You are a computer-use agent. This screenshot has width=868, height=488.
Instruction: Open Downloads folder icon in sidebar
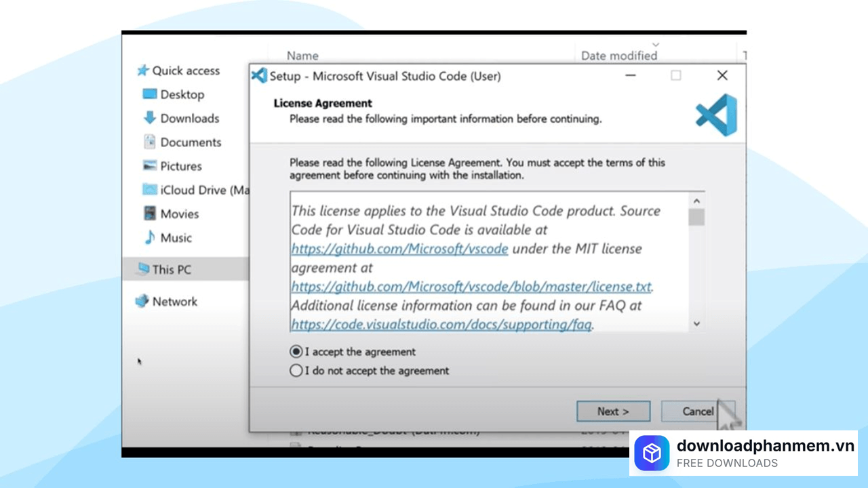(150, 118)
